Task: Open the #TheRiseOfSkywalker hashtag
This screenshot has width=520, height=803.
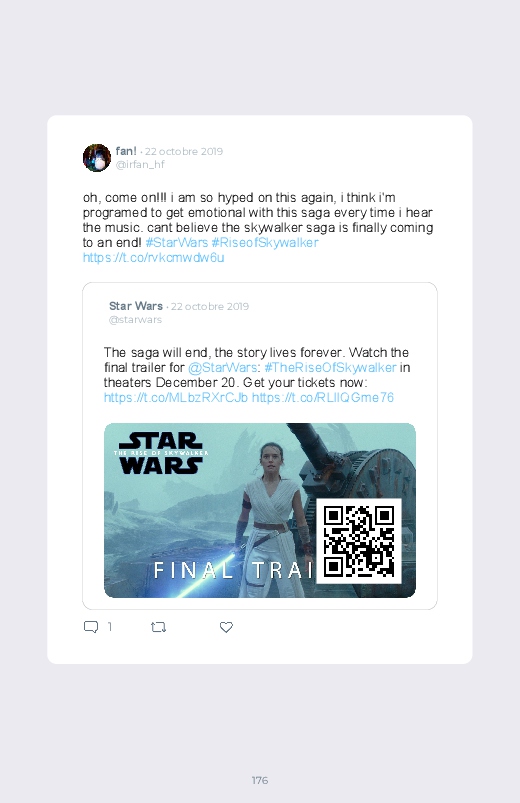Action: 330,367
